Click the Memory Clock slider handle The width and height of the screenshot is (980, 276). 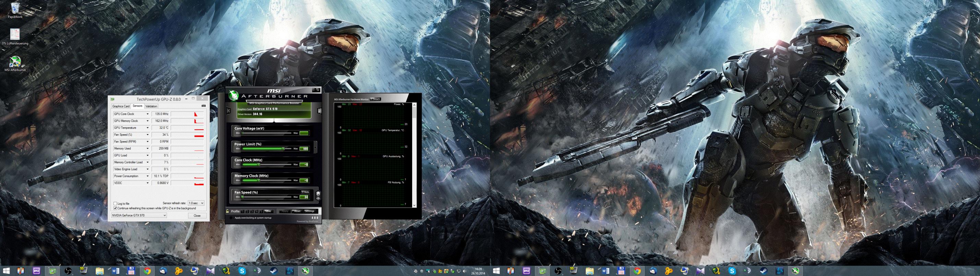click(259, 181)
